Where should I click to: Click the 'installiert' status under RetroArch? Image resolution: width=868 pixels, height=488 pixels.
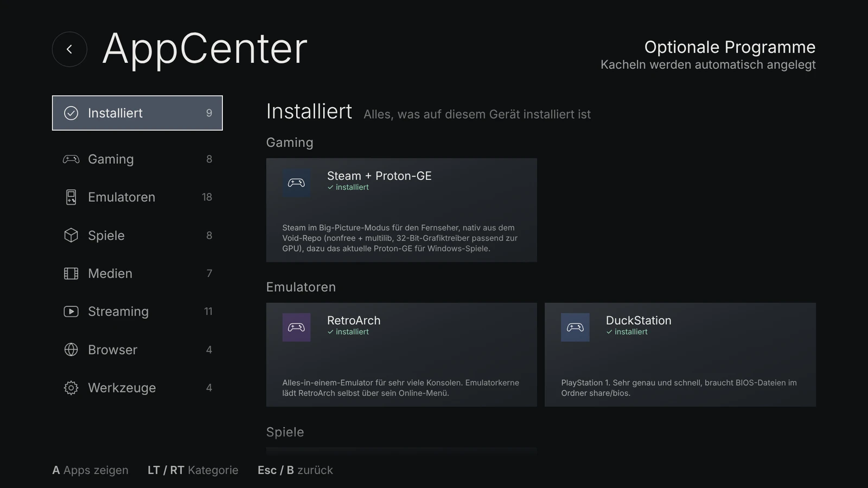(x=348, y=332)
